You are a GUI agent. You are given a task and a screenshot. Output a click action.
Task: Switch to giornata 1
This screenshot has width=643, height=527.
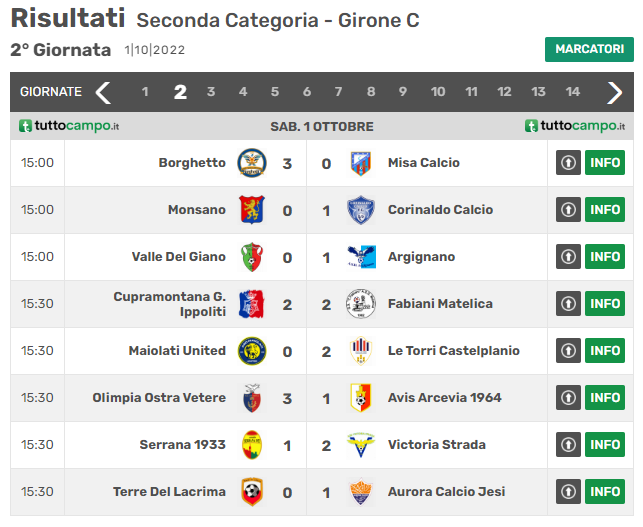click(x=145, y=91)
